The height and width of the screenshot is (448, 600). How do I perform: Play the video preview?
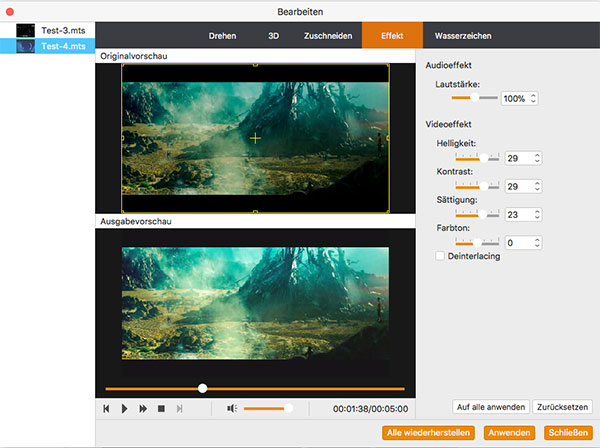click(x=124, y=409)
